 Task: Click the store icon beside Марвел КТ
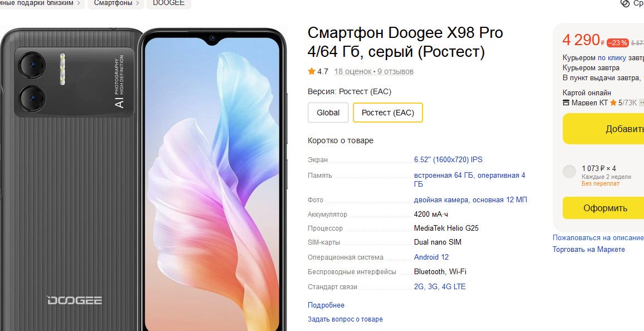566,103
